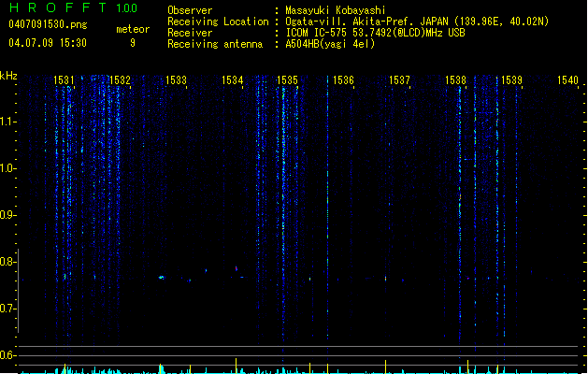The width and height of the screenshot is (588, 374).
Task: Click the echo spot below 1537
Action: tap(385, 279)
